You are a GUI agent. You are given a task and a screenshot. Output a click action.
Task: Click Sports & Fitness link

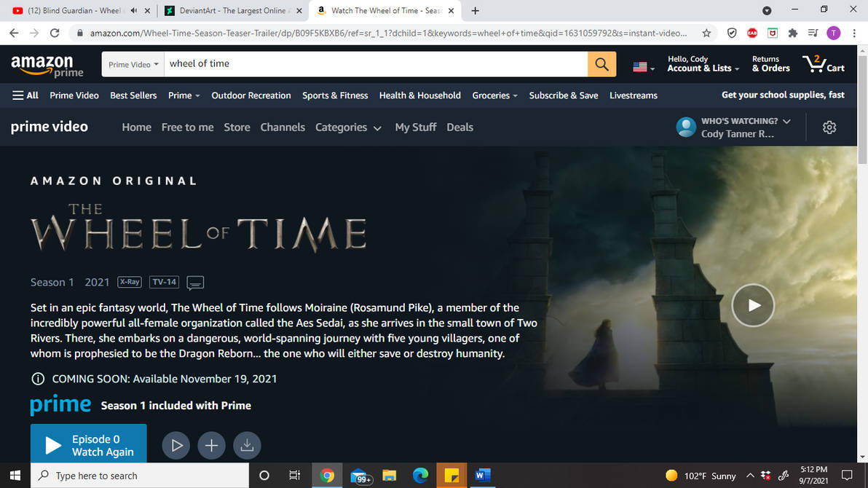(335, 95)
